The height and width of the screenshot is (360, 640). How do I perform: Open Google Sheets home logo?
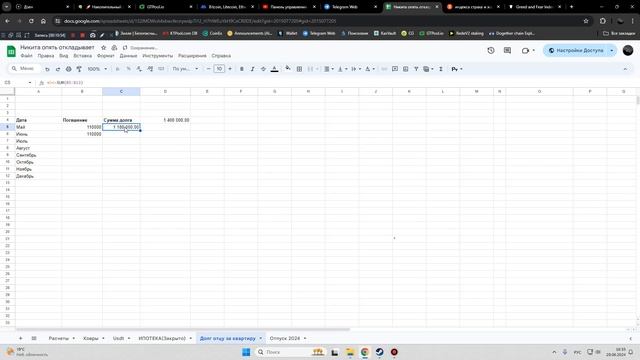pos(11,51)
